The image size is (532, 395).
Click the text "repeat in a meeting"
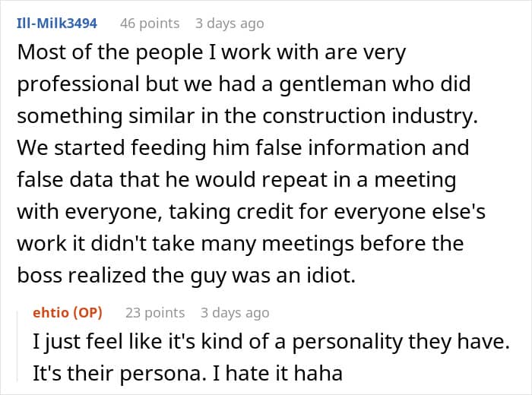click(x=325, y=180)
